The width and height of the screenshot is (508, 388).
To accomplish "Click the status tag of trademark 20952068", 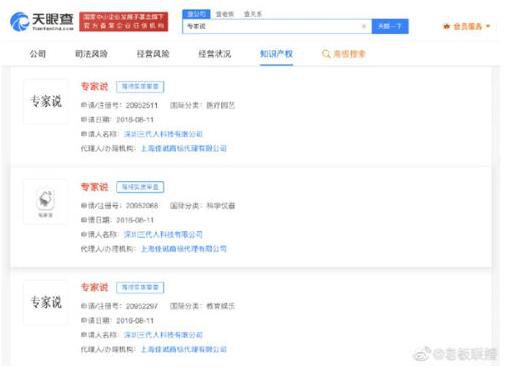I will [x=140, y=187].
